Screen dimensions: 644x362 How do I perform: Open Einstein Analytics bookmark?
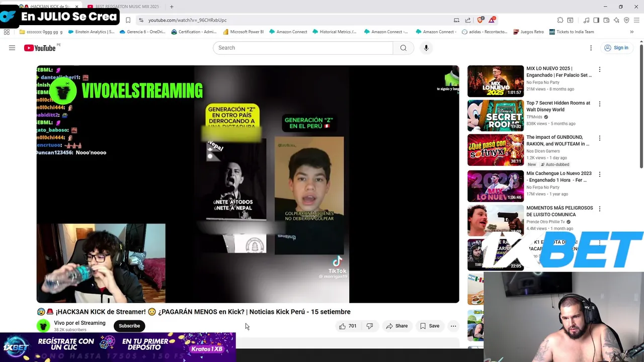pyautogui.click(x=91, y=32)
